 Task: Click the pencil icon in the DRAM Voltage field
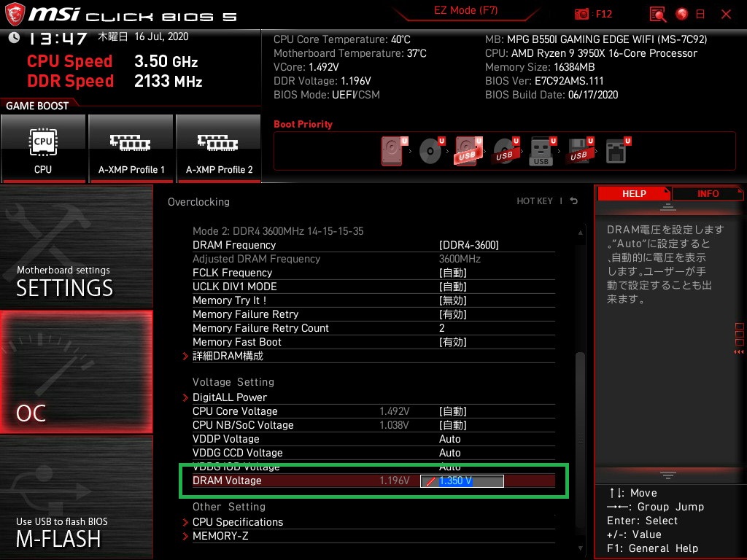pyautogui.click(x=430, y=481)
